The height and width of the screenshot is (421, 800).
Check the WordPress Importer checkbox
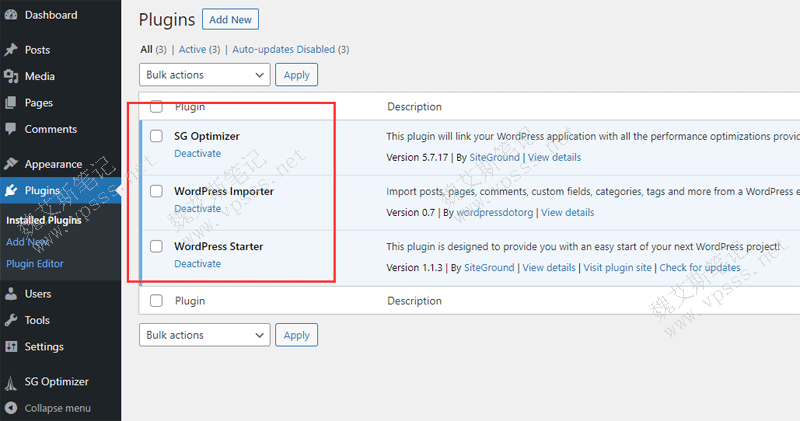coord(156,191)
